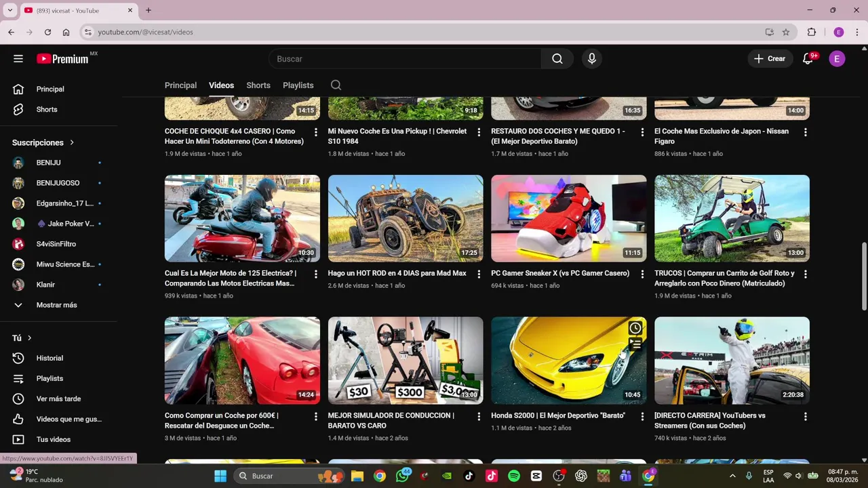The height and width of the screenshot is (488, 868).
Task: Click the Crear button
Action: click(770, 59)
